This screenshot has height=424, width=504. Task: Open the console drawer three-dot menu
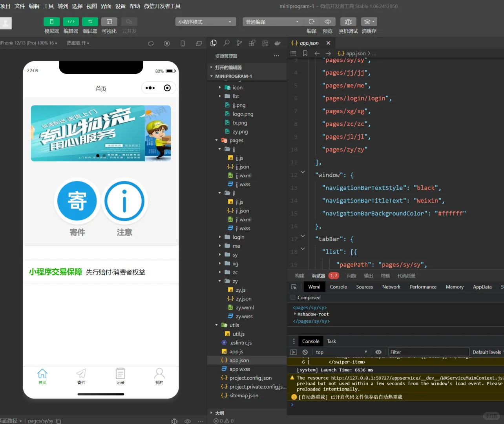(x=294, y=341)
